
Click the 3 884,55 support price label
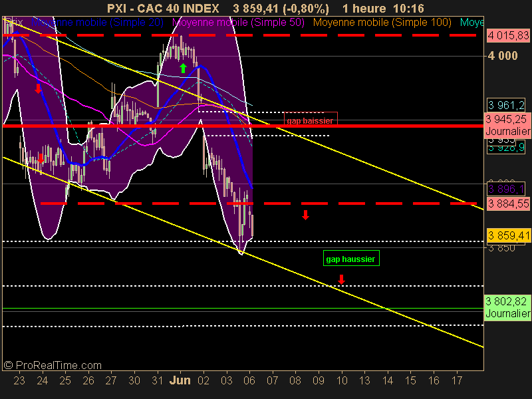(508, 203)
